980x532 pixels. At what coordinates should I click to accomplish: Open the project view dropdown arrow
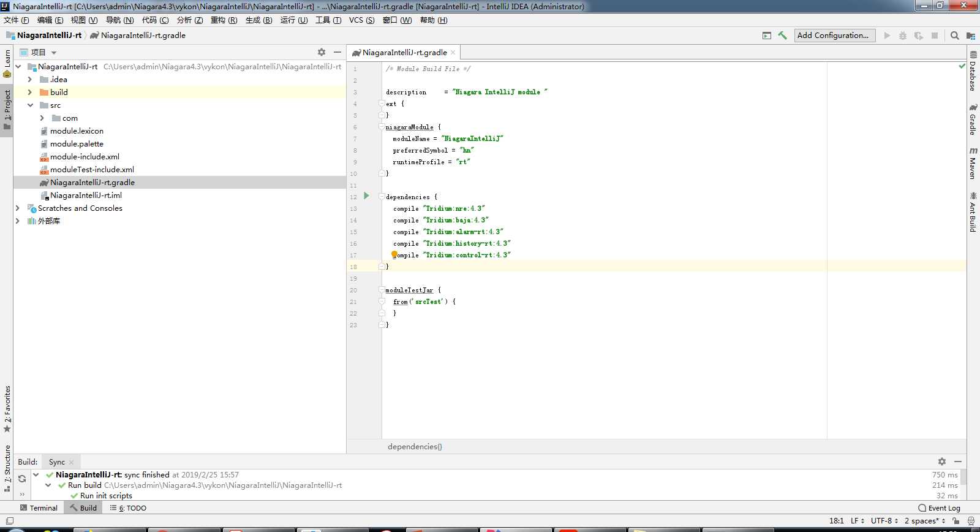point(54,53)
